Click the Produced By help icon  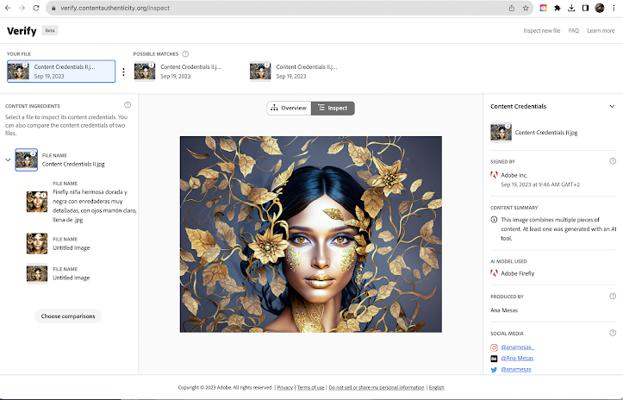(612, 296)
